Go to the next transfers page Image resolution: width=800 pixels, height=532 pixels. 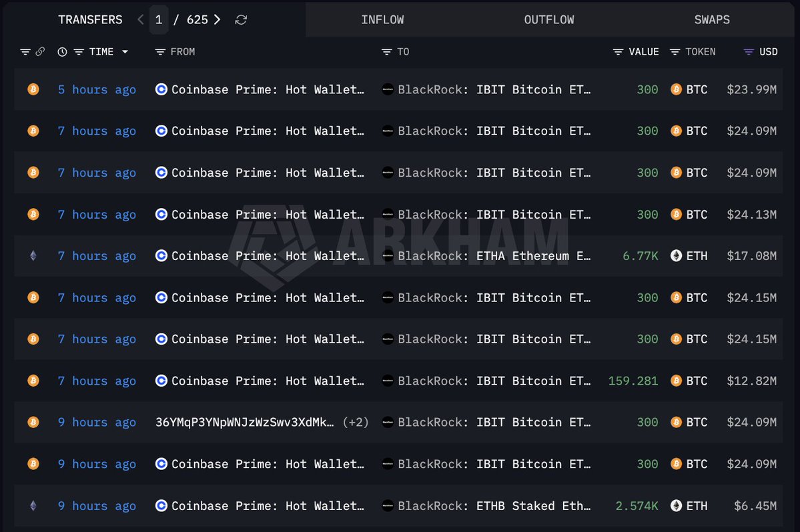[218, 20]
